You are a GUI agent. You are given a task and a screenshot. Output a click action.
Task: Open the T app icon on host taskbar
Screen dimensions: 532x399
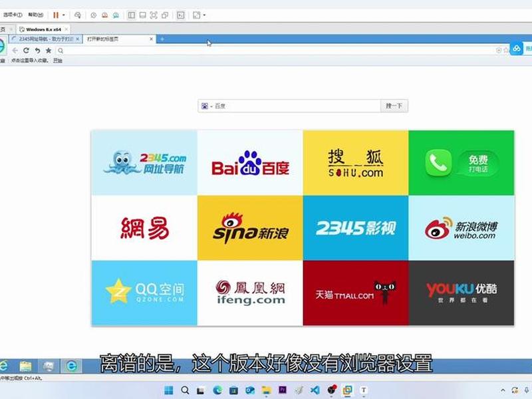point(364,390)
